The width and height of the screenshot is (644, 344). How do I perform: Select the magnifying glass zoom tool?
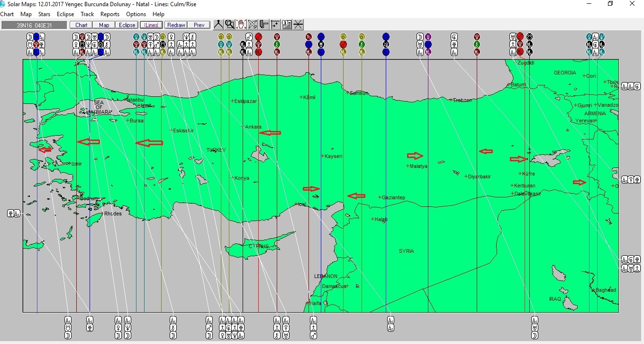pyautogui.click(x=230, y=25)
